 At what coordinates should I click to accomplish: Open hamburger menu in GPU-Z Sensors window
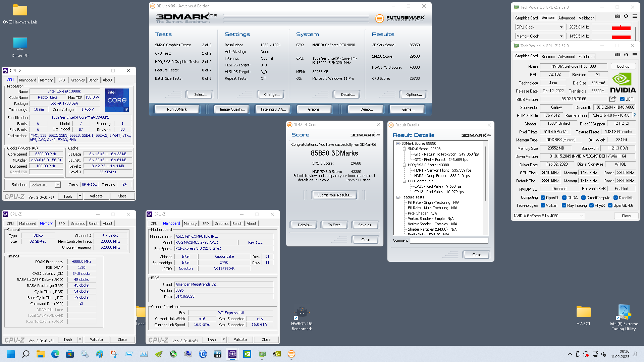[x=635, y=16]
